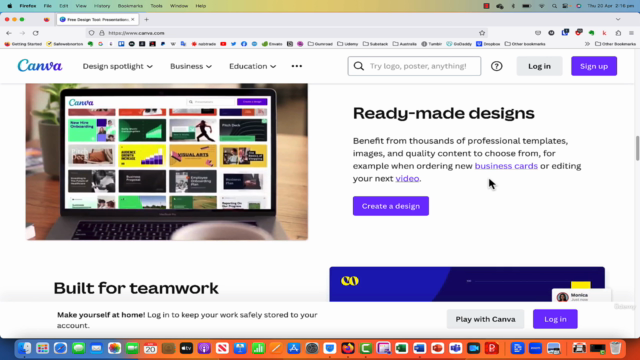Open Calendar from the dock
This screenshot has width=640, height=360.
click(150, 348)
